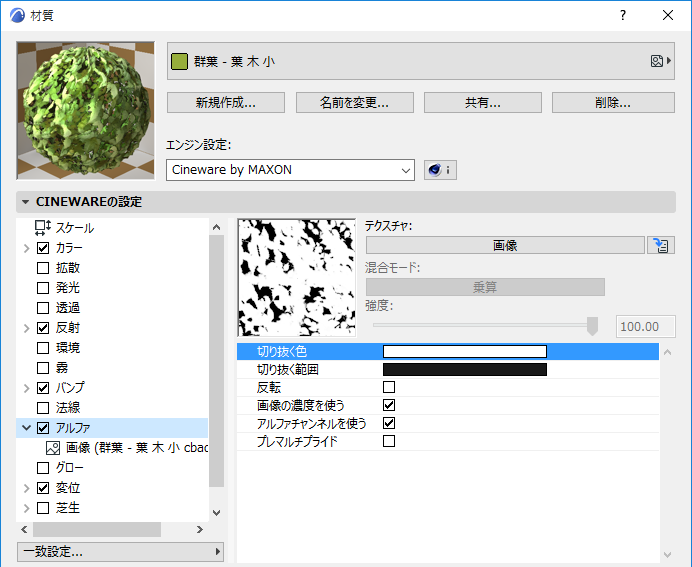Image resolution: width=692 pixels, height=567 pixels.
Task: Click the channel list scroll up arrow
Action: click(216, 227)
